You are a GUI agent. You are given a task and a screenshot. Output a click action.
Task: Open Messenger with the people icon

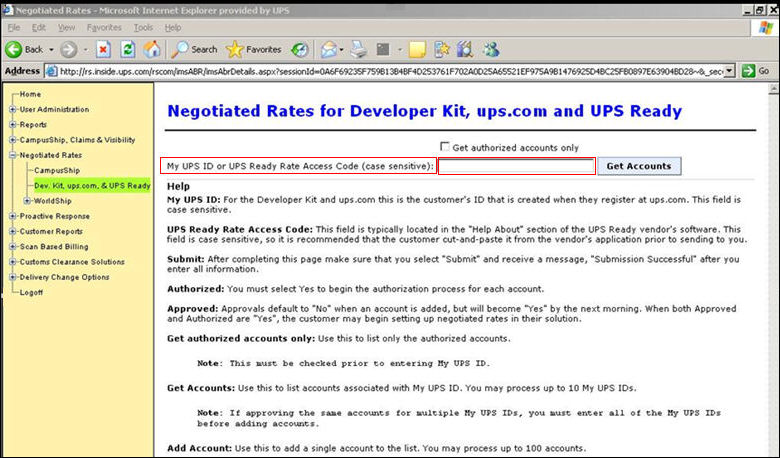click(x=491, y=49)
